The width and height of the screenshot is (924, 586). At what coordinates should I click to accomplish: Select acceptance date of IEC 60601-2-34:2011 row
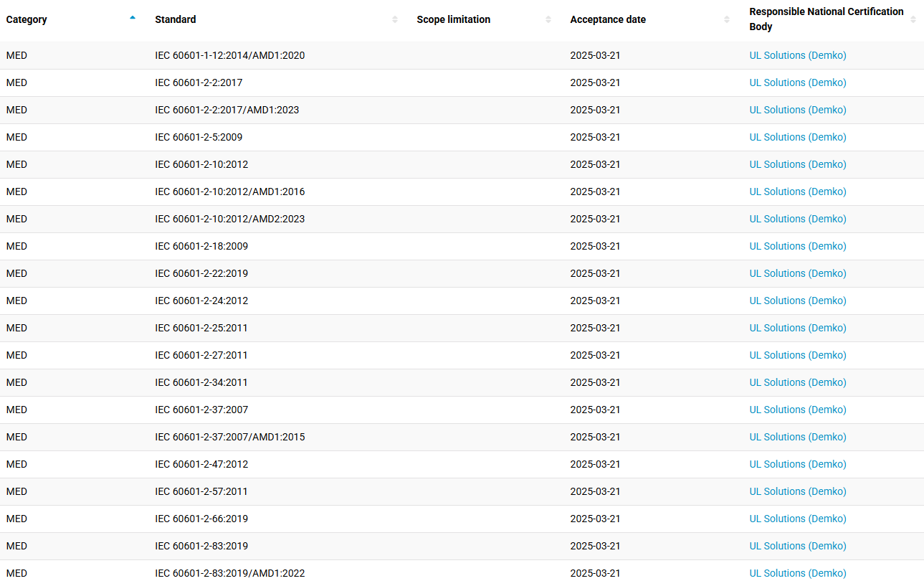595,382
